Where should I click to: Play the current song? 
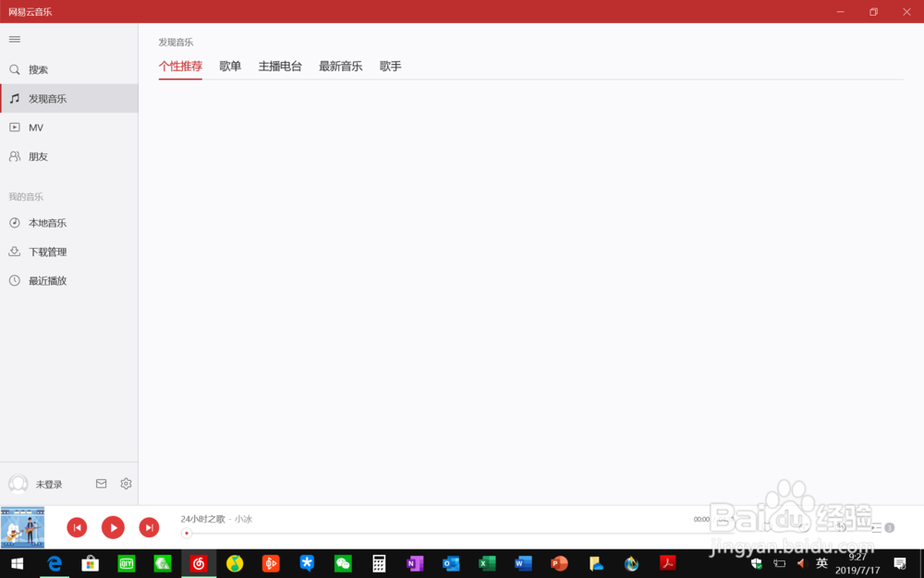[113, 527]
